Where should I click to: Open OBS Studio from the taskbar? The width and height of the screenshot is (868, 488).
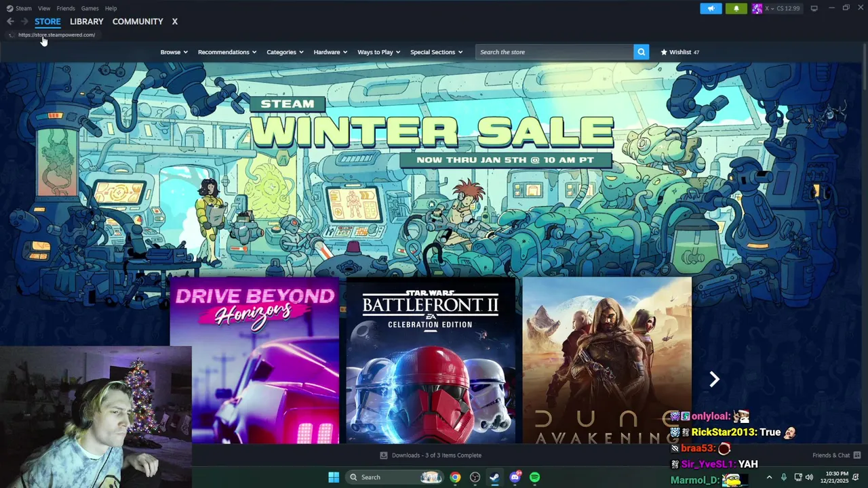[x=475, y=477]
